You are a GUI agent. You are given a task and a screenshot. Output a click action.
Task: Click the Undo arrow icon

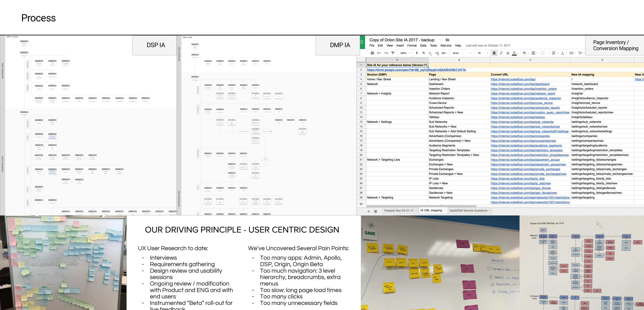(x=379, y=53)
